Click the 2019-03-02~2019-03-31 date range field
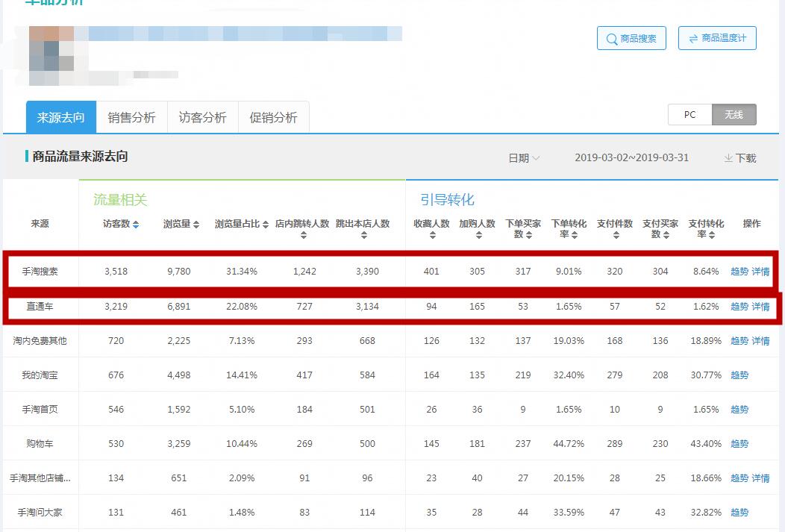The image size is (785, 532). pyautogui.click(x=632, y=157)
